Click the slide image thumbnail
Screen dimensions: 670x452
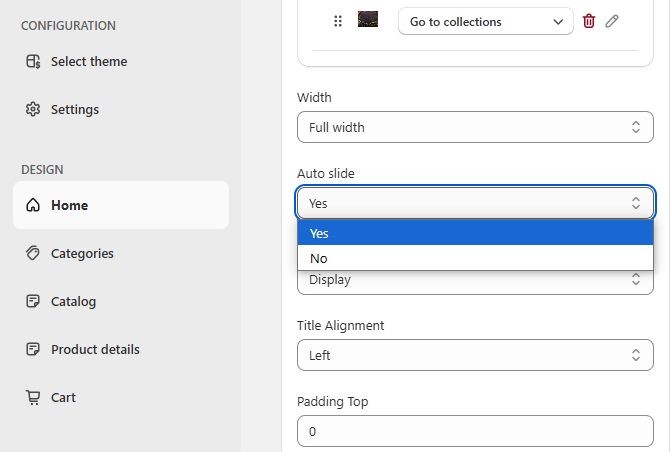click(x=368, y=19)
